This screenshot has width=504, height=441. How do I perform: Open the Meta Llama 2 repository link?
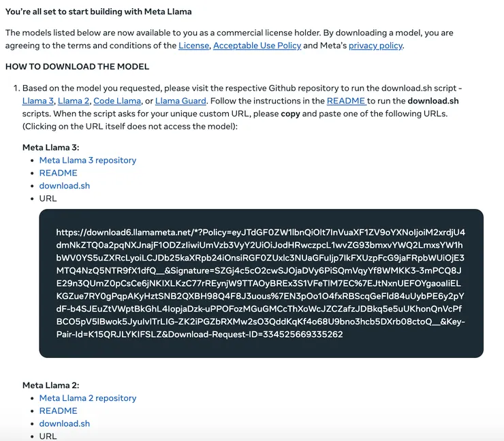click(x=88, y=398)
